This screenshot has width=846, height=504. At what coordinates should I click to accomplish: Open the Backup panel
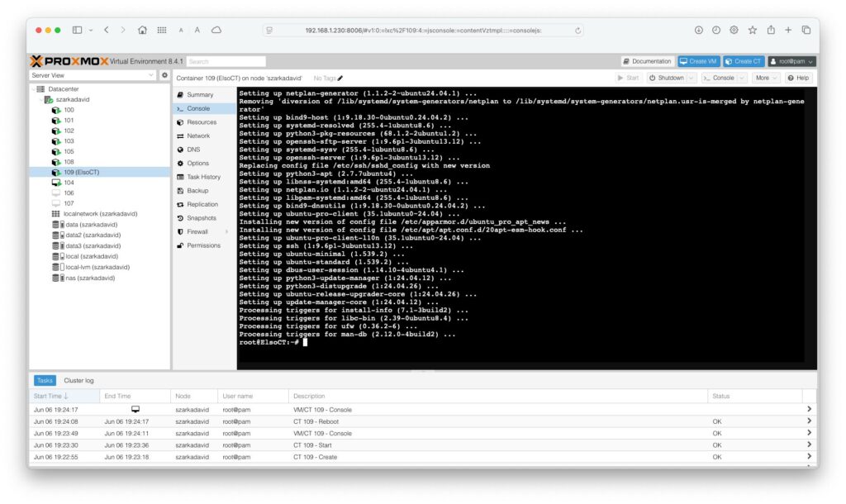[x=204, y=191]
